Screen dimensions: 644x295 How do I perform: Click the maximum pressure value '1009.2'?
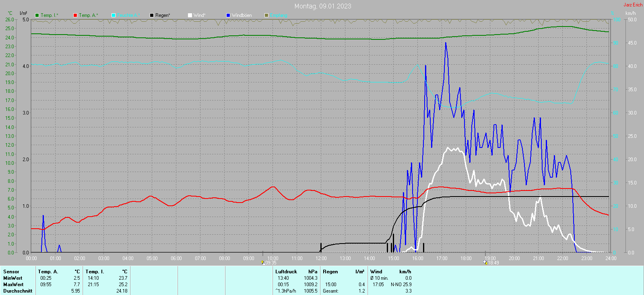coord(311,285)
